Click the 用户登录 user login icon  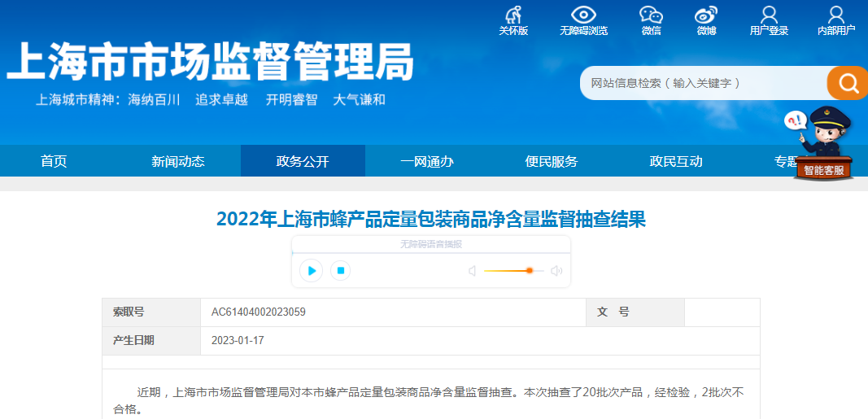[769, 15]
